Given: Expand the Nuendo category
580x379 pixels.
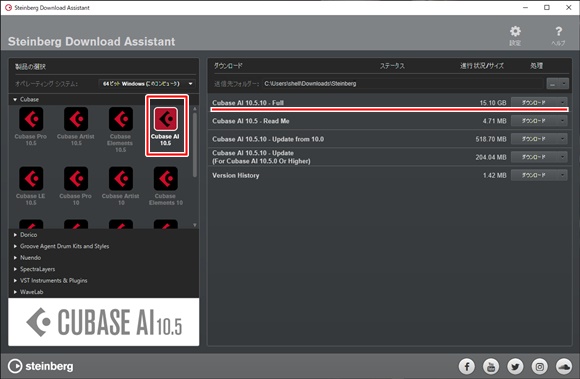Looking at the screenshot, I should [15, 258].
